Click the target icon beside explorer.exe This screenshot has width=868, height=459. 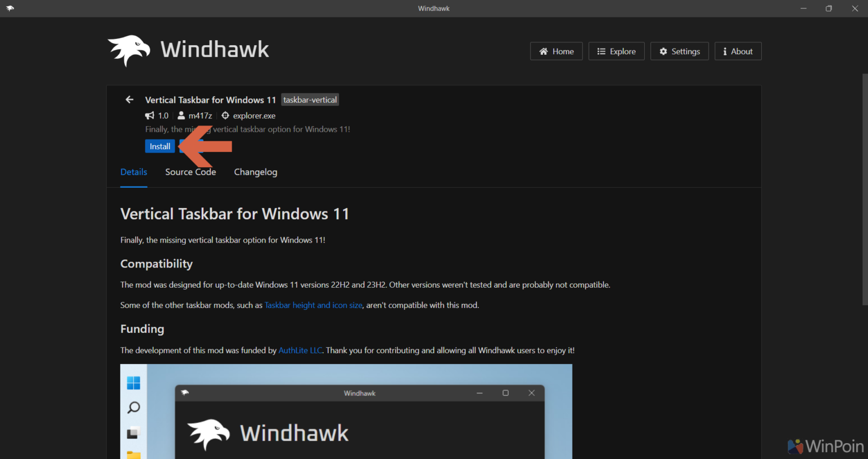point(224,115)
